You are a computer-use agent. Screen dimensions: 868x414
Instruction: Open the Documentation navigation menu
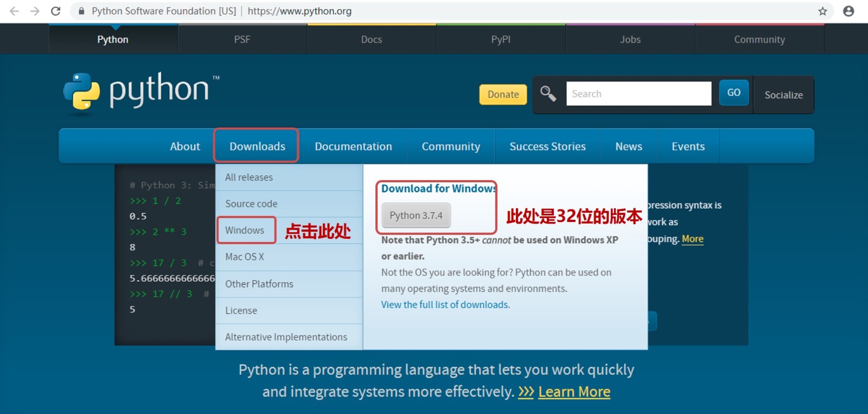pyautogui.click(x=353, y=146)
